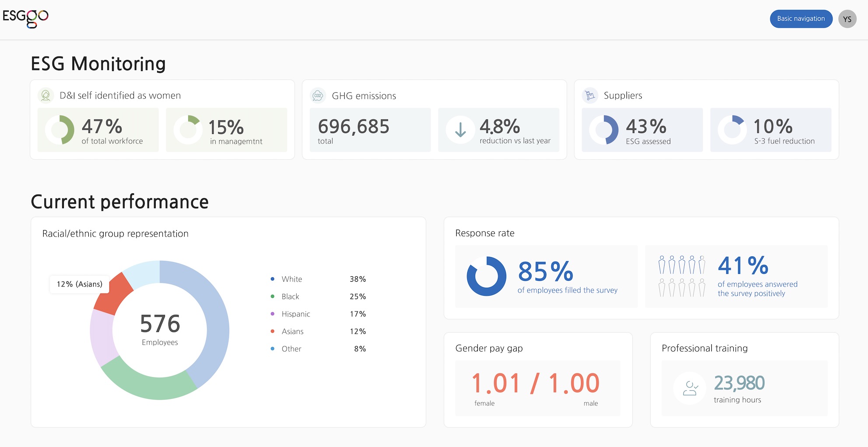868x447 pixels.
Task: Click the Current performance heading
Action: [x=119, y=202]
